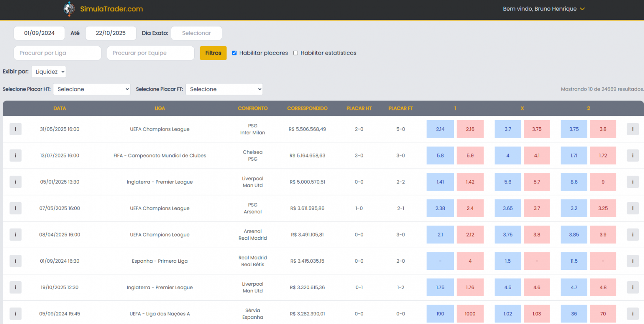Viewport: 644px width, 324px height.
Task: Open the Bruno Henrique user menu
Action: [x=544, y=9]
